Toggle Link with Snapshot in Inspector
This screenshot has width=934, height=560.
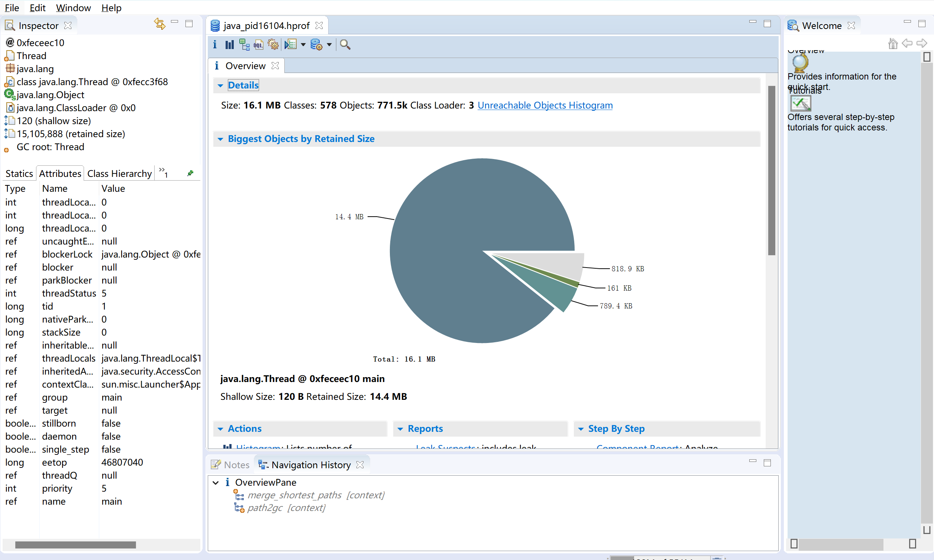click(159, 24)
